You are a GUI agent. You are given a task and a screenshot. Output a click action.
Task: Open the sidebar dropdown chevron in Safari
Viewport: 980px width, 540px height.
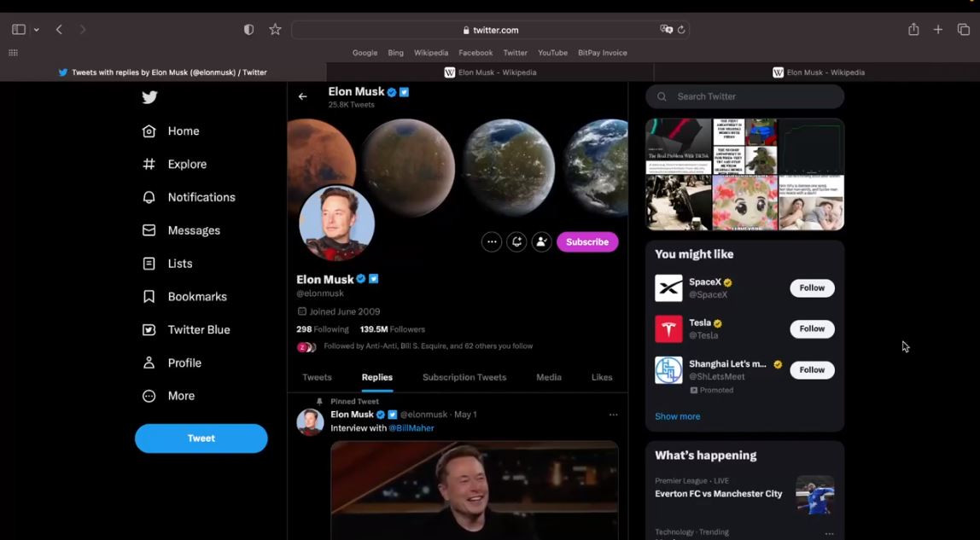click(x=36, y=30)
